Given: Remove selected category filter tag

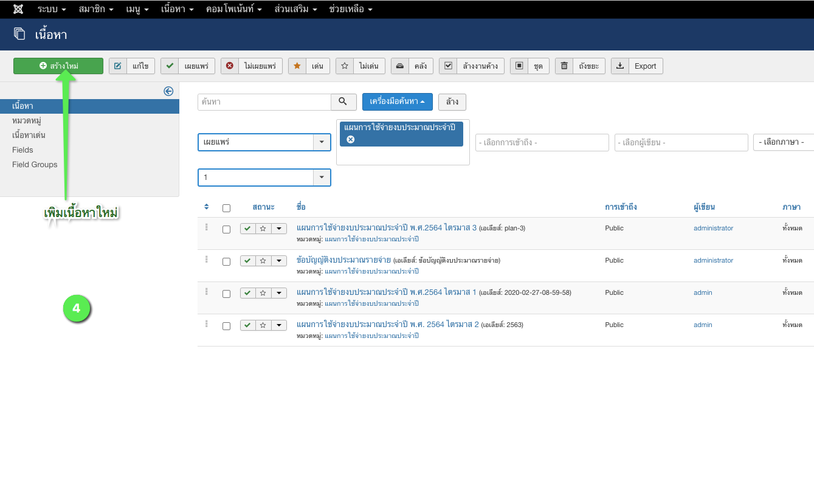Looking at the screenshot, I should (351, 139).
